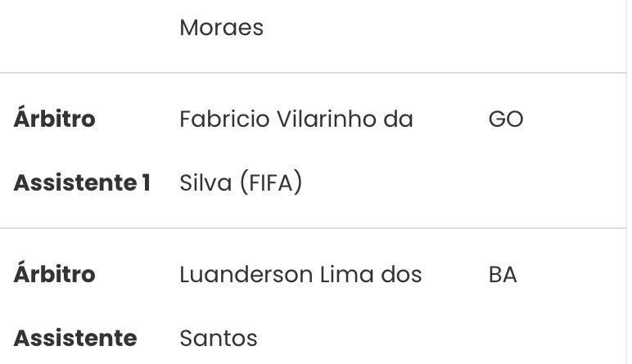Click the name Moraes
The image size is (632, 364).
tap(221, 28)
